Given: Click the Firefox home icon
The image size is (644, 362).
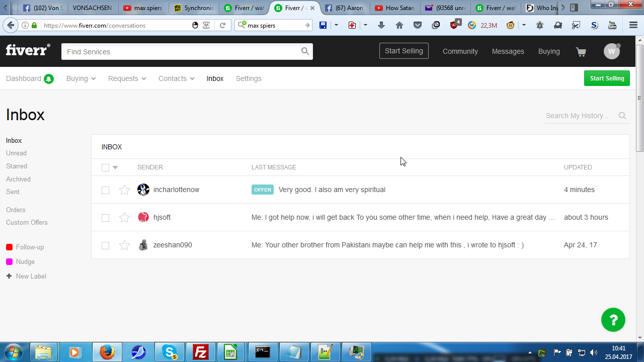Looking at the screenshot, I should pyautogui.click(x=399, y=25).
